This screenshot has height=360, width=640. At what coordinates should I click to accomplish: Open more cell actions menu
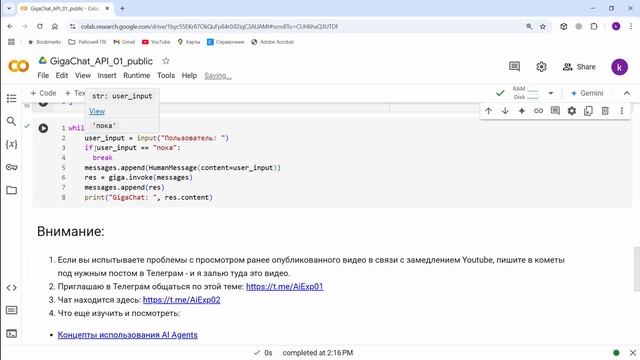click(x=622, y=111)
